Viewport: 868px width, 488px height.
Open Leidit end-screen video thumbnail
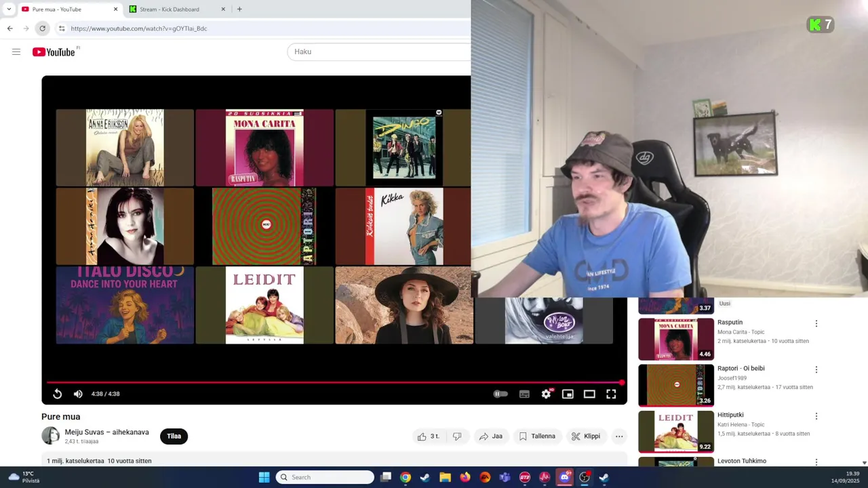pos(264,305)
